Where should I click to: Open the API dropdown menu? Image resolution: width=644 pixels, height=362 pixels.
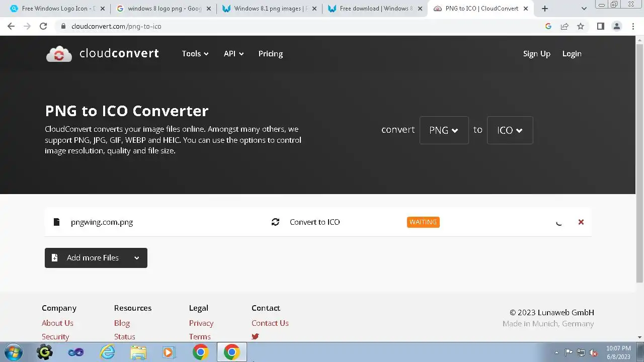[233, 54]
